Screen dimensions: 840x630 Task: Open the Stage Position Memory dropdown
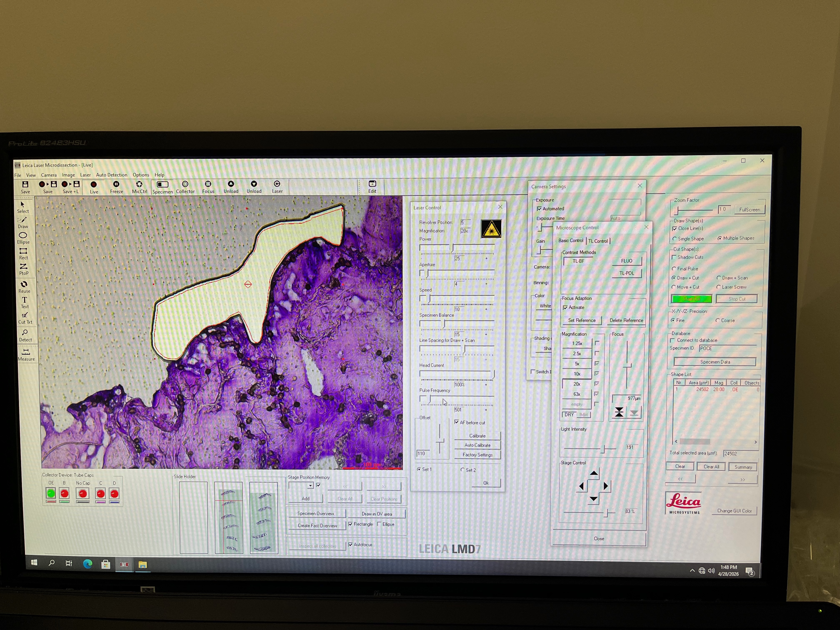coord(310,486)
